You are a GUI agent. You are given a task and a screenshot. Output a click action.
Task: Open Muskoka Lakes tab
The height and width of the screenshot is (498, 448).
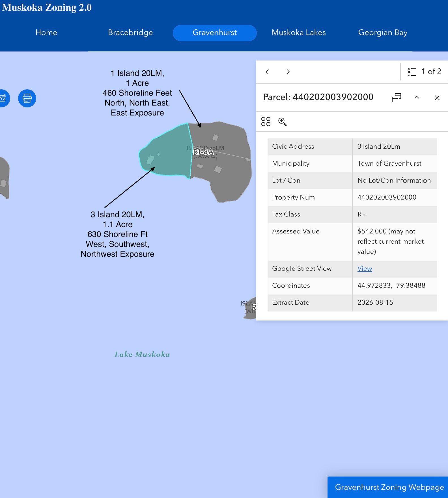pyautogui.click(x=299, y=33)
